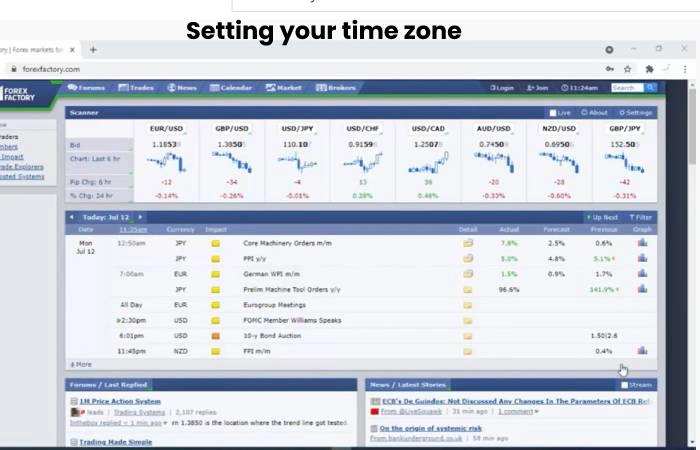
Task: Click the Join link
Action: (x=537, y=88)
